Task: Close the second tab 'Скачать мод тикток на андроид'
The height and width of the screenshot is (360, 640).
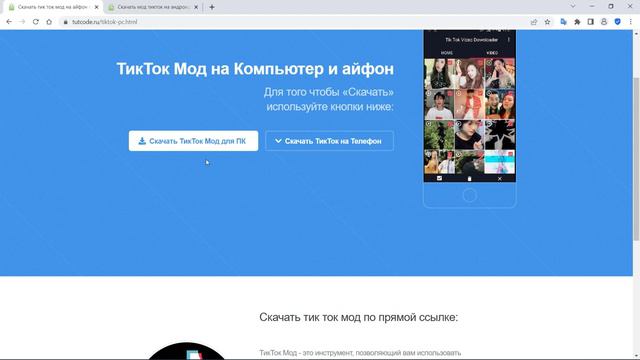Action: click(x=196, y=7)
